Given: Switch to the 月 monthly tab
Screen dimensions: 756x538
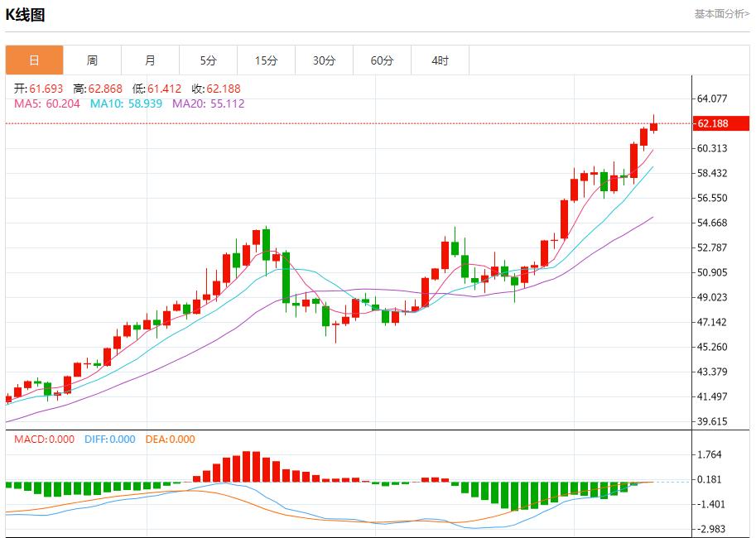Looking at the screenshot, I should point(150,60).
